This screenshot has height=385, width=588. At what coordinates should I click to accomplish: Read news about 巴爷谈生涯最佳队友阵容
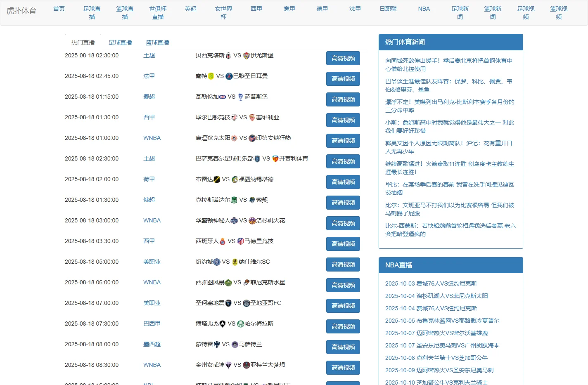point(449,85)
